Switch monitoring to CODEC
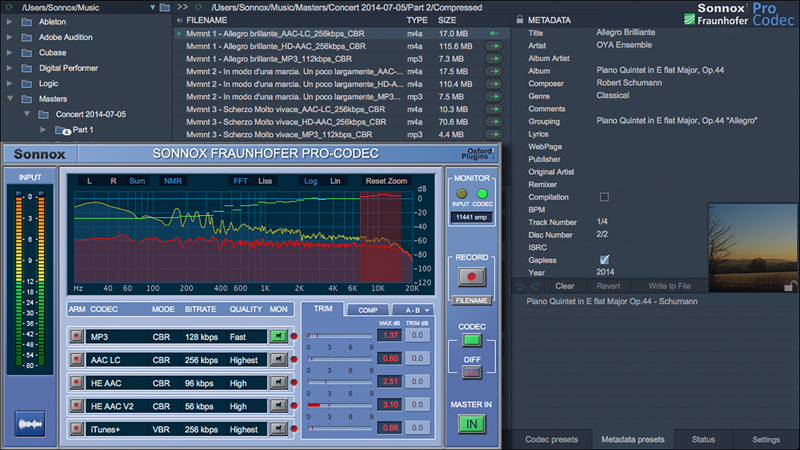The height and width of the screenshot is (450, 800). coord(482,194)
